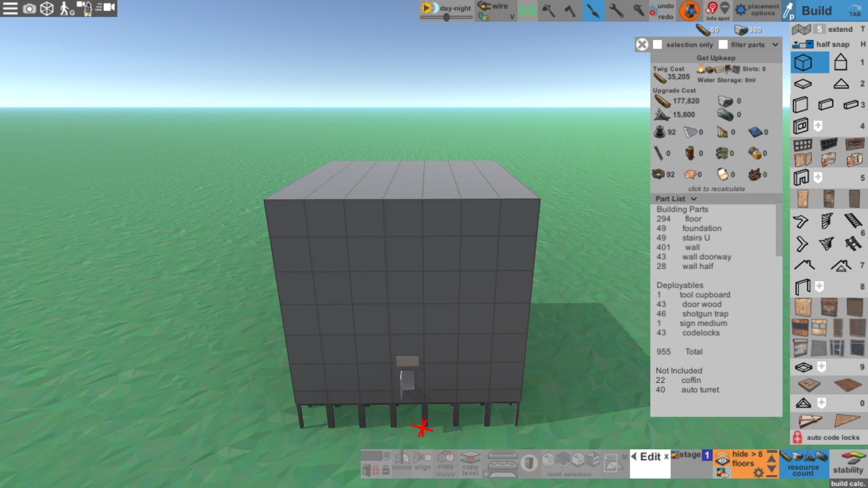Click to recalculate build cost
The width and height of the screenshot is (868, 488).
(x=716, y=188)
